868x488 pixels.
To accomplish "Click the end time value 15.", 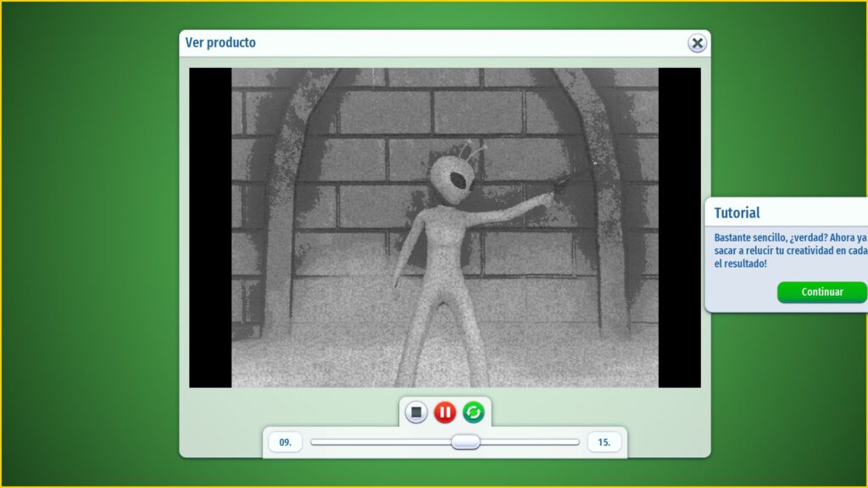I will [x=604, y=442].
